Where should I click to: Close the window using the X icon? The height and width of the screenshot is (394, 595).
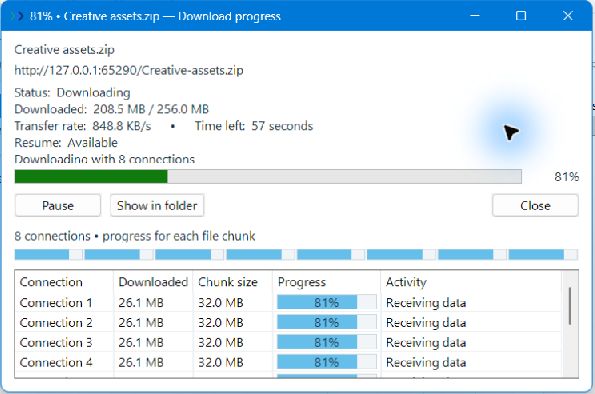pos(568,16)
